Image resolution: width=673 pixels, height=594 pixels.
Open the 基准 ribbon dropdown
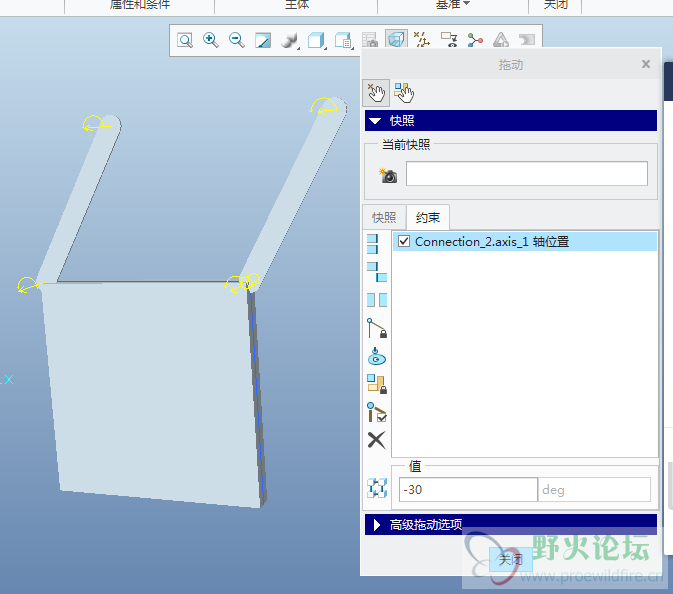[453, 4]
